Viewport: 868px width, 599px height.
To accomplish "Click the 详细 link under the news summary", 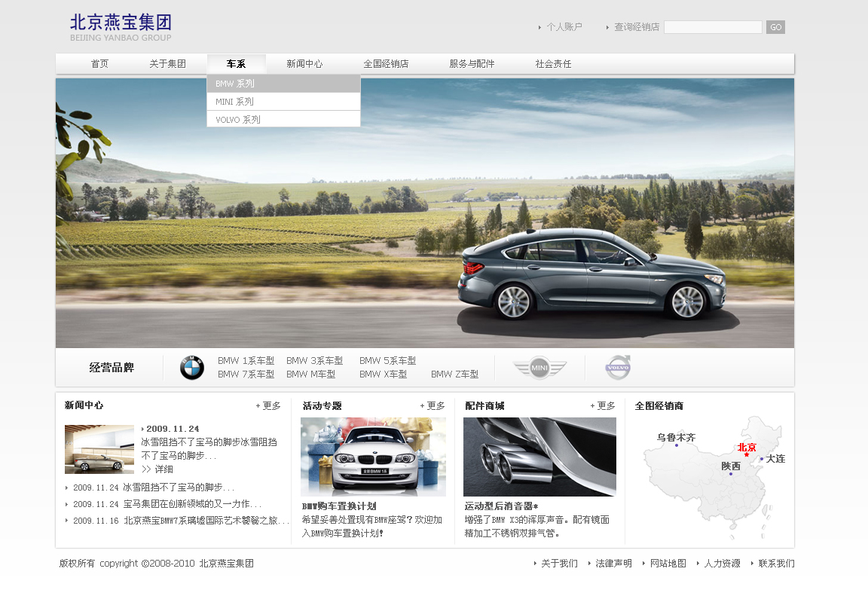I will [x=157, y=469].
